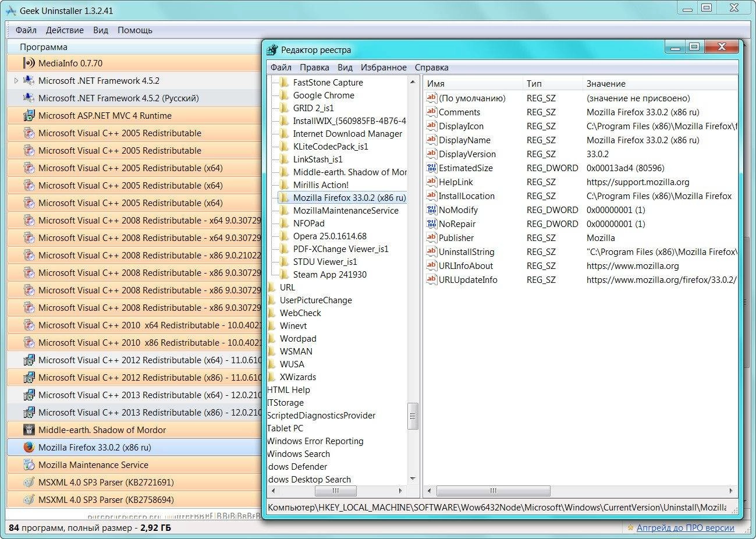Open the Файл menu in Registry Editor
The height and width of the screenshot is (539, 756).
[281, 67]
